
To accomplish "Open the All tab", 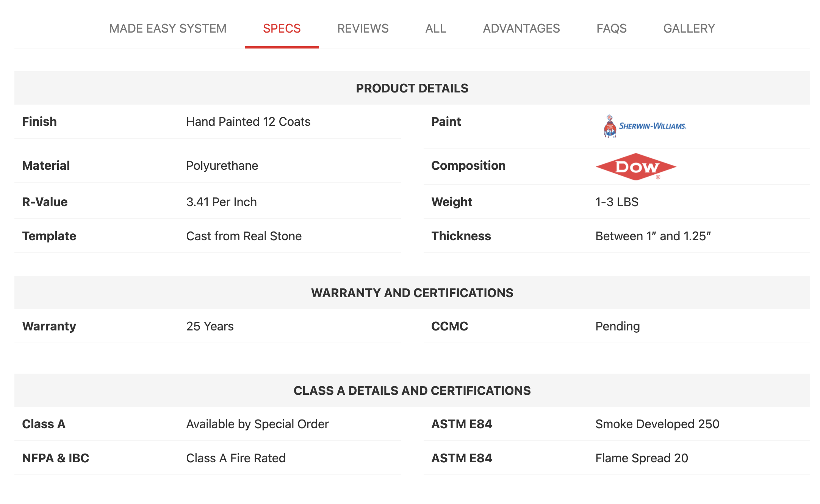I will coord(435,28).
